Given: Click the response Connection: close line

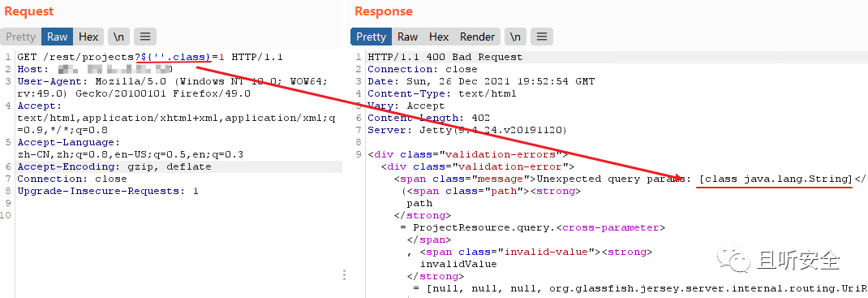Looking at the screenshot, I should (423, 69).
